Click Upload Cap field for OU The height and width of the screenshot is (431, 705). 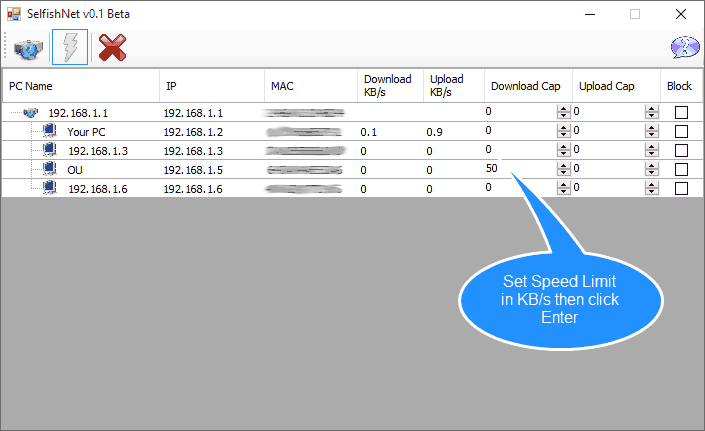point(609,169)
